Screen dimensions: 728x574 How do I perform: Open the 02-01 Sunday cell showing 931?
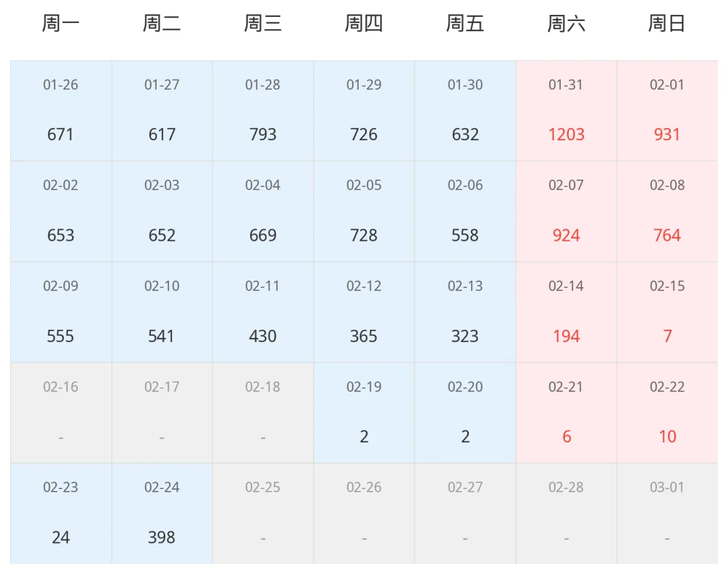pos(667,111)
